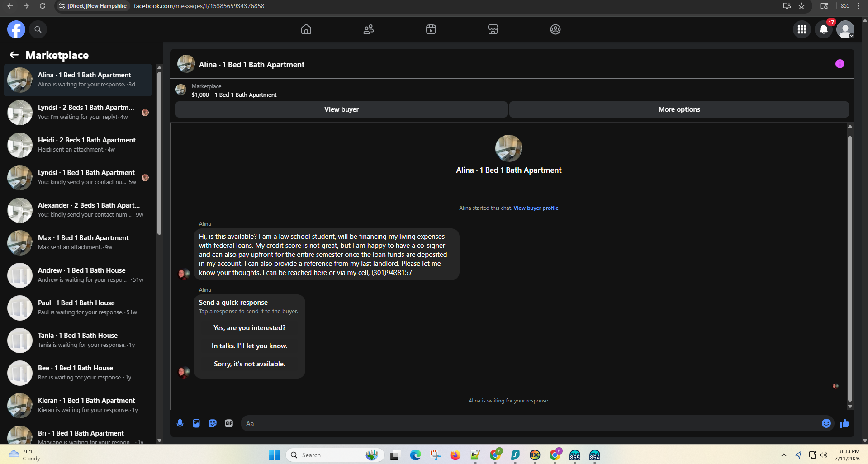Screen dimensions: 868x464
Task: Click the browser reload icon
Action: pyautogui.click(x=43, y=6)
